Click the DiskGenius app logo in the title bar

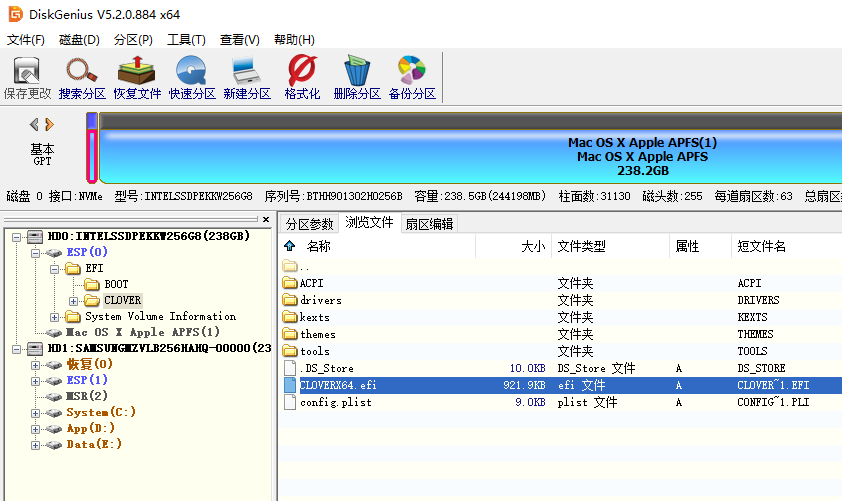pos(16,14)
